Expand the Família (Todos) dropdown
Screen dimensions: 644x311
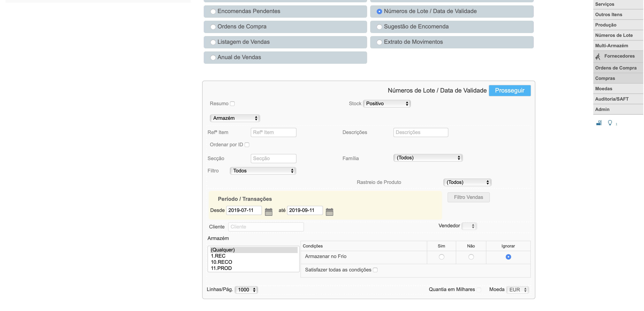(428, 158)
